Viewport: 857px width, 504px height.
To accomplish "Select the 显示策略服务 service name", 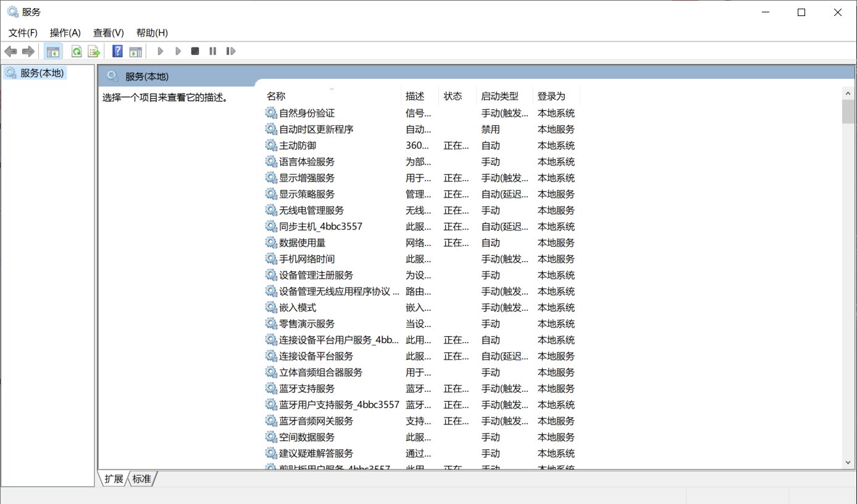I will click(x=307, y=194).
